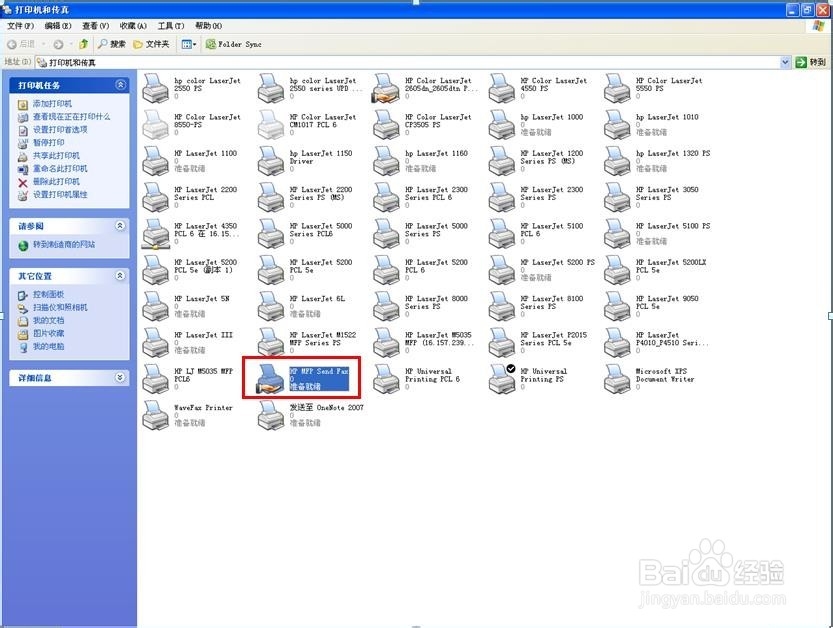
Task: Click inside the address bar field 打印机和传真
Action: pyautogui.click(x=407, y=62)
